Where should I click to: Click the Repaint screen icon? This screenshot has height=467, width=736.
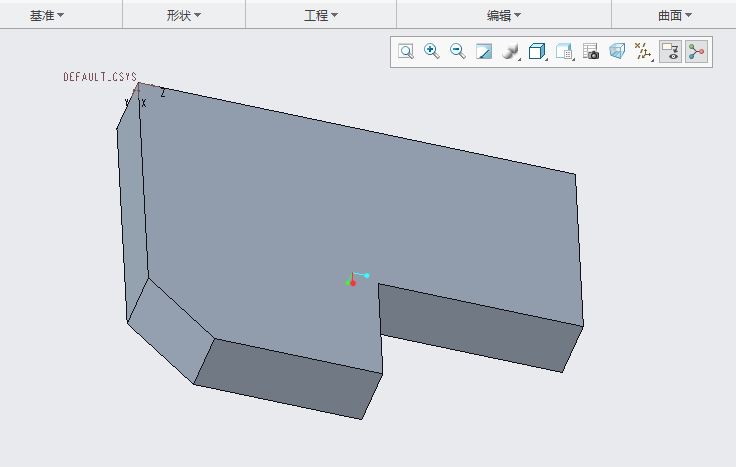pos(484,52)
